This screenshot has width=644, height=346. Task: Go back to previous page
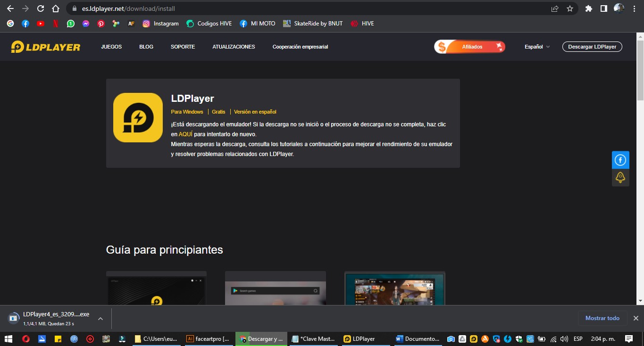pos(10,8)
